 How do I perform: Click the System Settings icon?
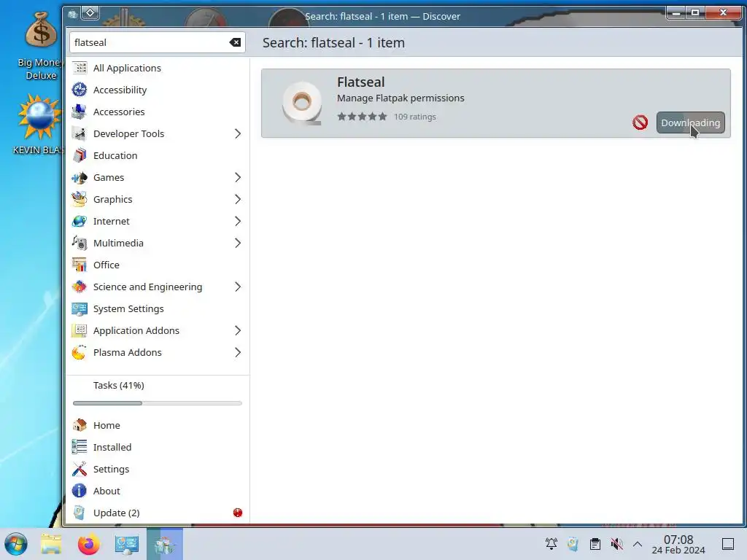click(80, 309)
